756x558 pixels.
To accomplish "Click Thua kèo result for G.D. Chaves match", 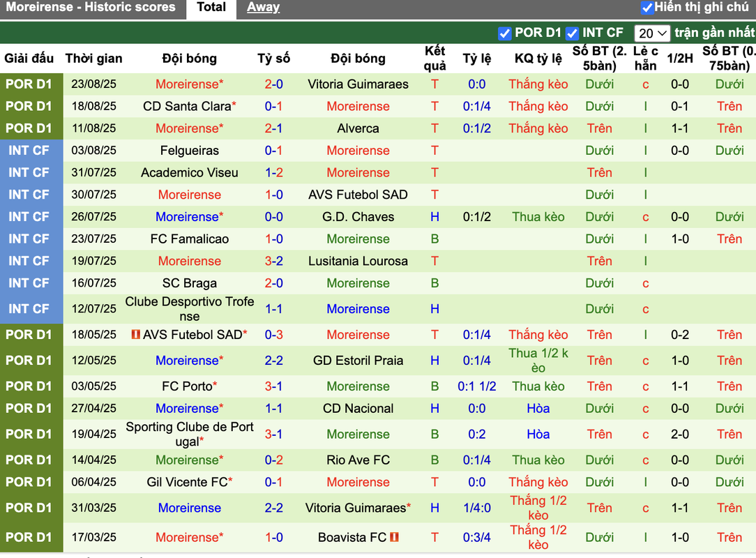I will click(x=538, y=217).
